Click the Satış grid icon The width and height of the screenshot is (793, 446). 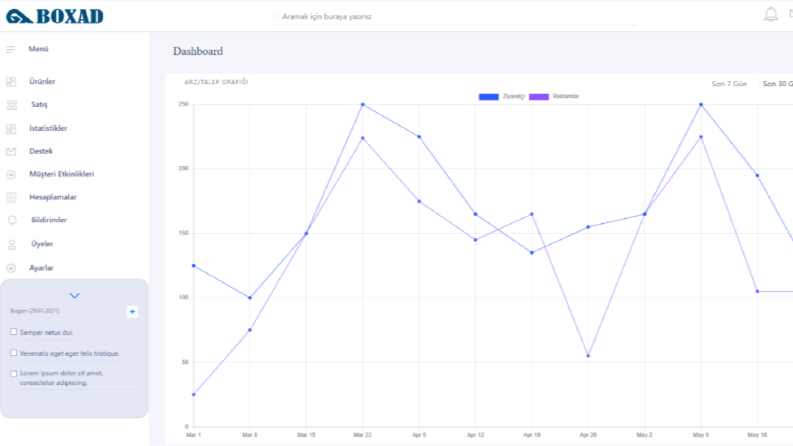tap(12, 105)
